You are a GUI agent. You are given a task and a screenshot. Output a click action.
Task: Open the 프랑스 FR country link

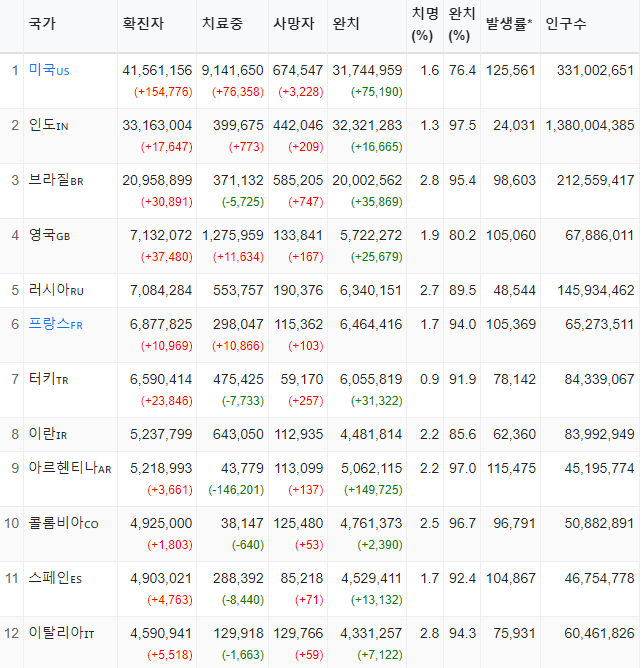[55, 324]
